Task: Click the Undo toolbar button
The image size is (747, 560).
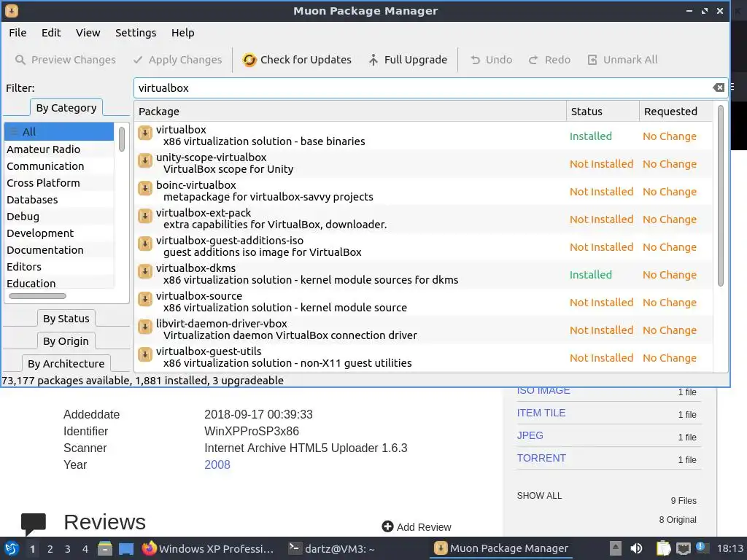Action: pyautogui.click(x=491, y=60)
